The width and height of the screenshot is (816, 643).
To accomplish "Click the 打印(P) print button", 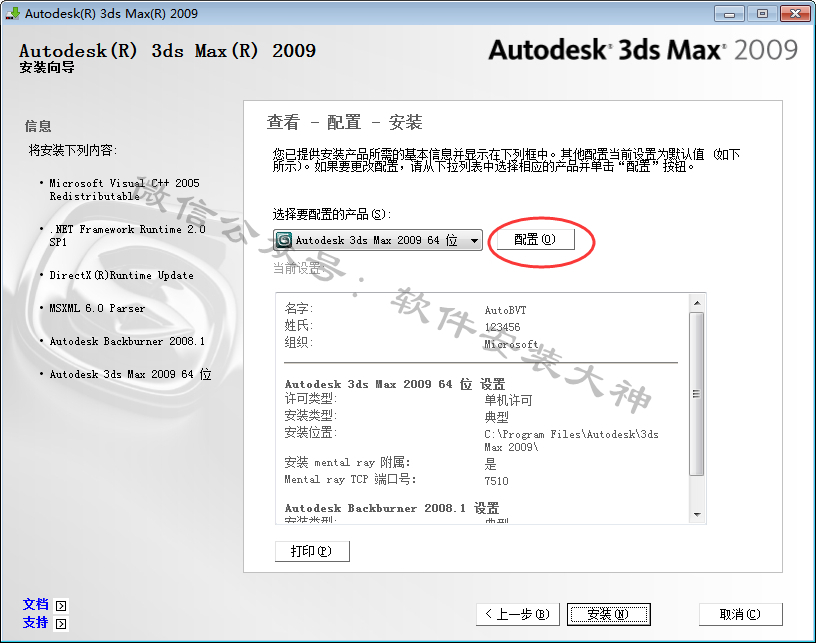I will point(312,551).
